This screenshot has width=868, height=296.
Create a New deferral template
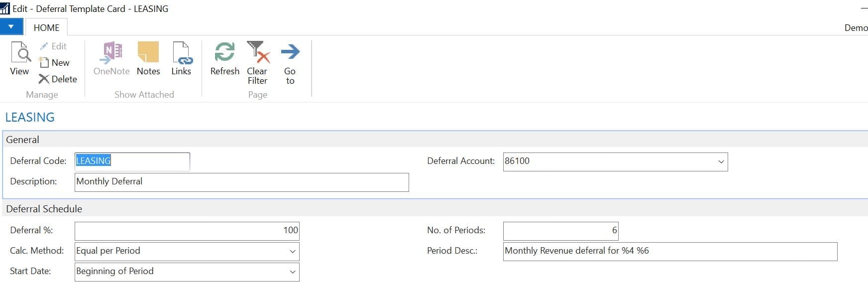pyautogui.click(x=54, y=63)
